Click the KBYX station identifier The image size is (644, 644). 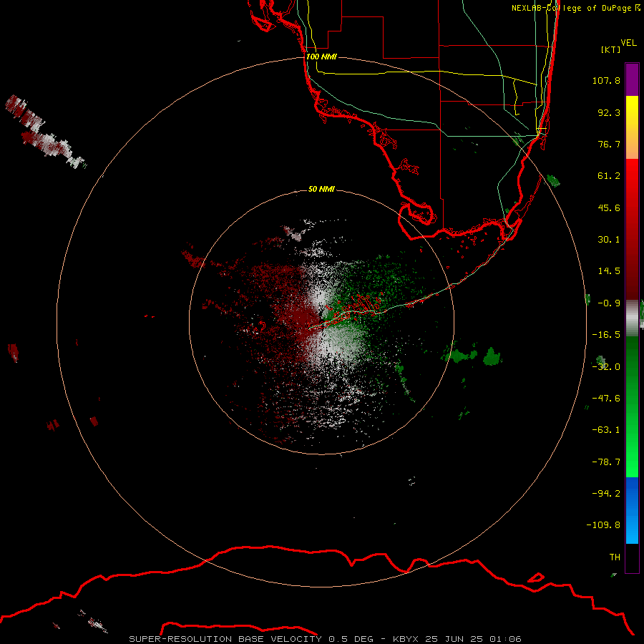pos(406,639)
